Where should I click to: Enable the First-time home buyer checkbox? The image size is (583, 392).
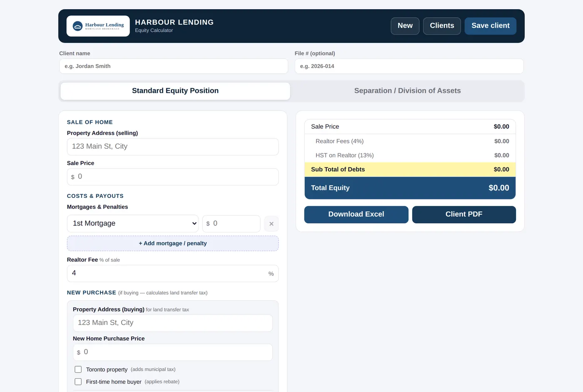click(78, 382)
